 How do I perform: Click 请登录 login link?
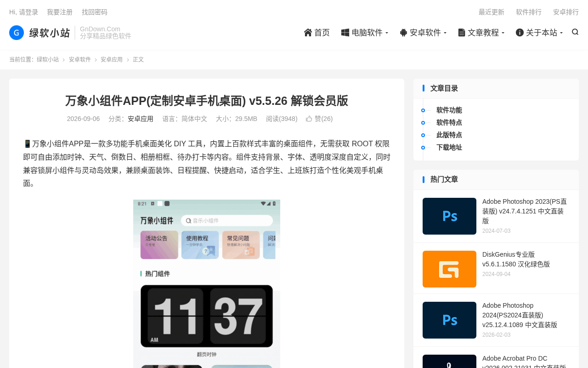pos(28,12)
